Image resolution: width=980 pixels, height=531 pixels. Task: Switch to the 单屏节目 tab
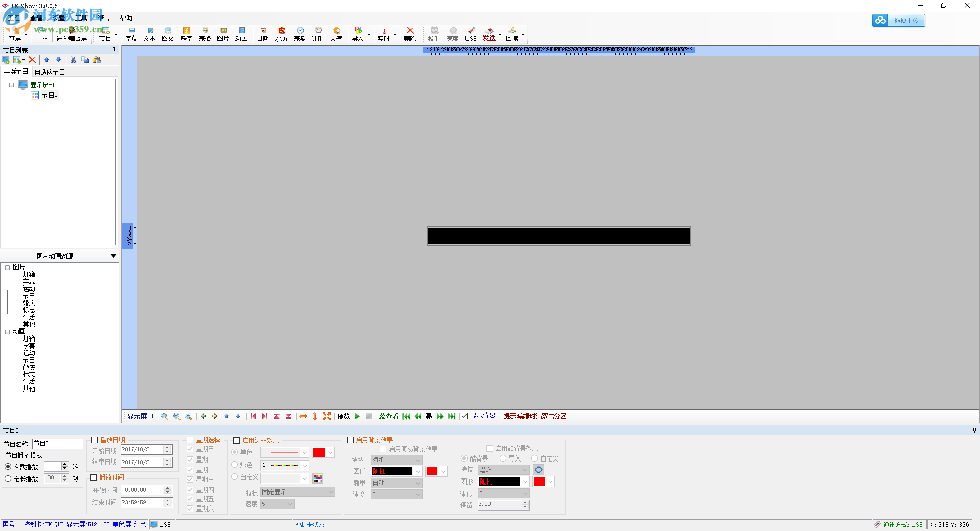coord(16,71)
